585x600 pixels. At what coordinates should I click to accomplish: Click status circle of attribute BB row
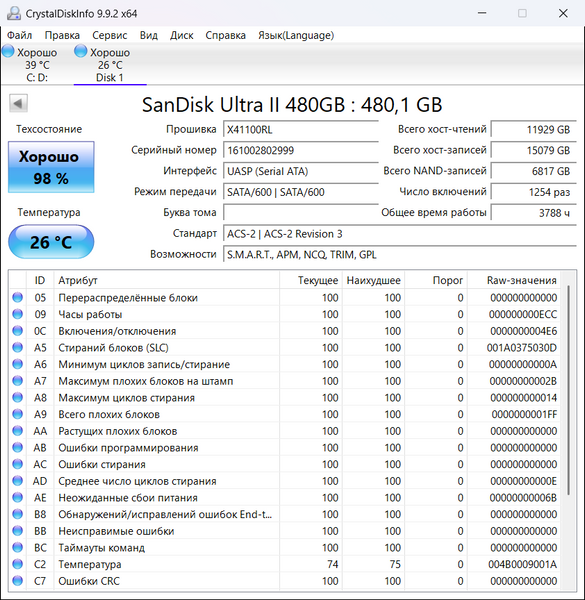[18, 531]
